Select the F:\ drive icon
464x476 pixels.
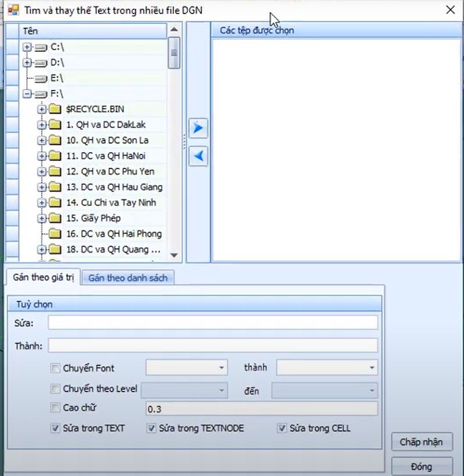coord(41,94)
